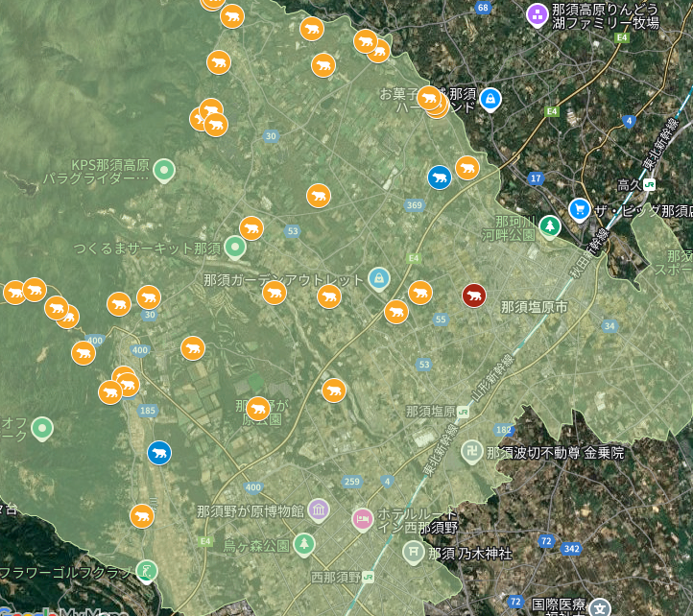
Task: Click the 那須ガーデンアウトレット shopping bag icon
Action: [x=380, y=277]
